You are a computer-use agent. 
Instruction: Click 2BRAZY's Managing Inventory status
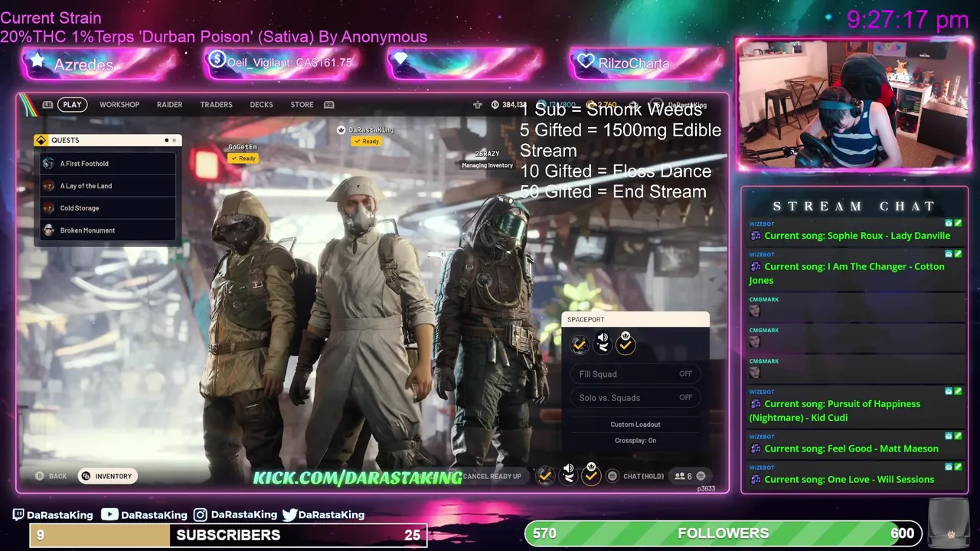tap(487, 165)
